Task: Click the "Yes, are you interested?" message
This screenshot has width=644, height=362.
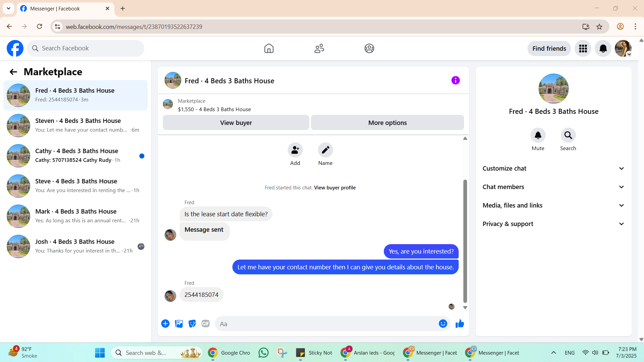Action: [421, 252]
